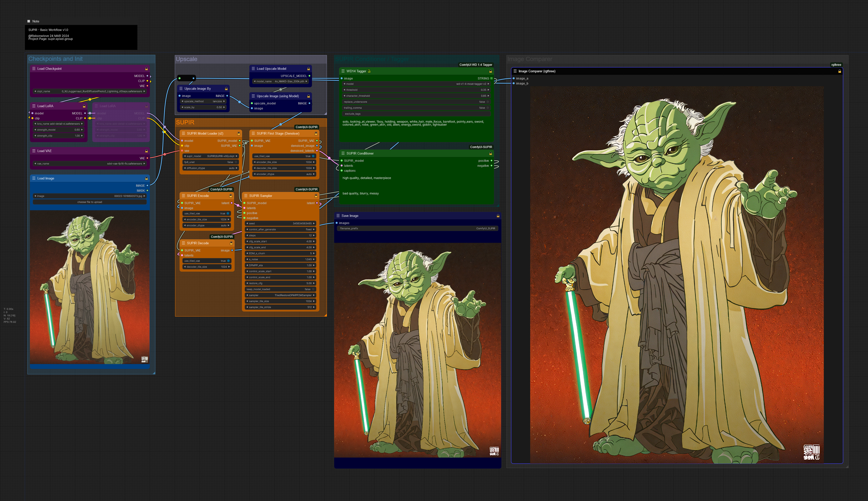The height and width of the screenshot is (501, 868).
Task: Click the STRING grid output icon on WD14 Tagger
Action: [491, 79]
